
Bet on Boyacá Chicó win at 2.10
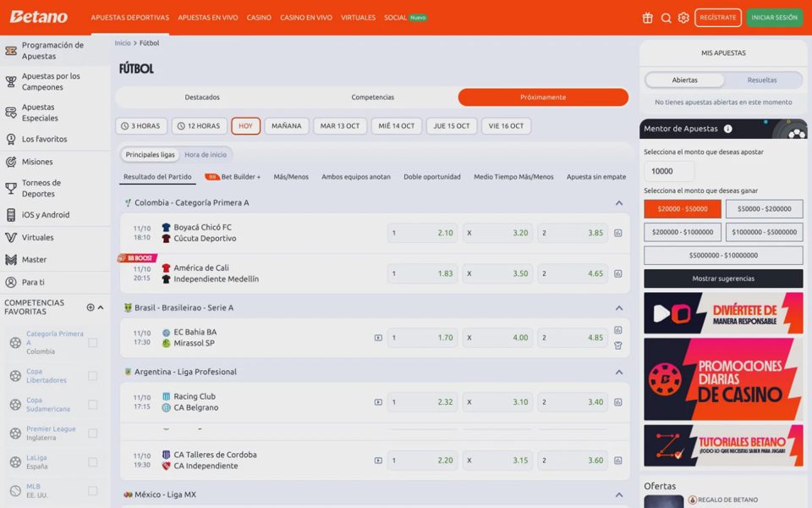[423, 234]
